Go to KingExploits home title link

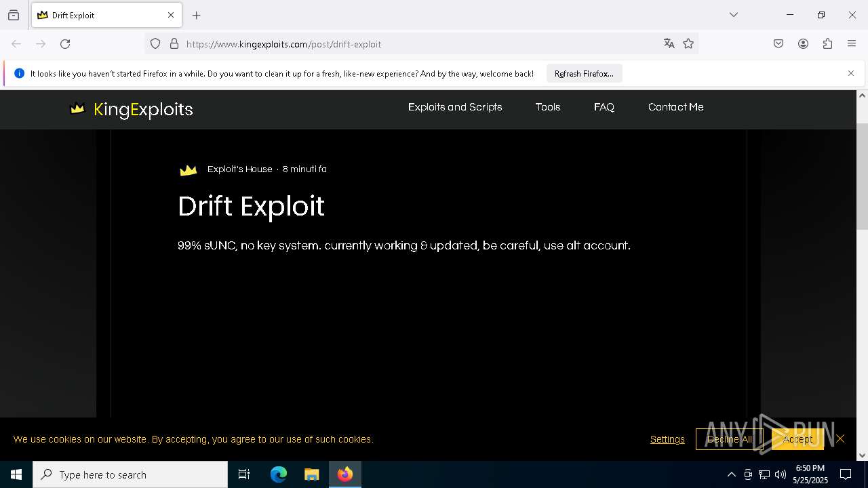[143, 110]
